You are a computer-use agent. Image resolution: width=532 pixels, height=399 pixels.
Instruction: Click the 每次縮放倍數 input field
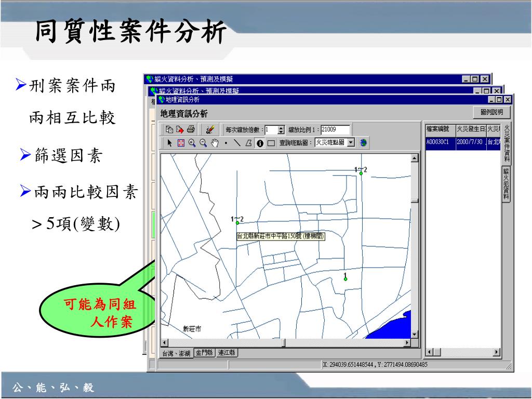coord(271,129)
